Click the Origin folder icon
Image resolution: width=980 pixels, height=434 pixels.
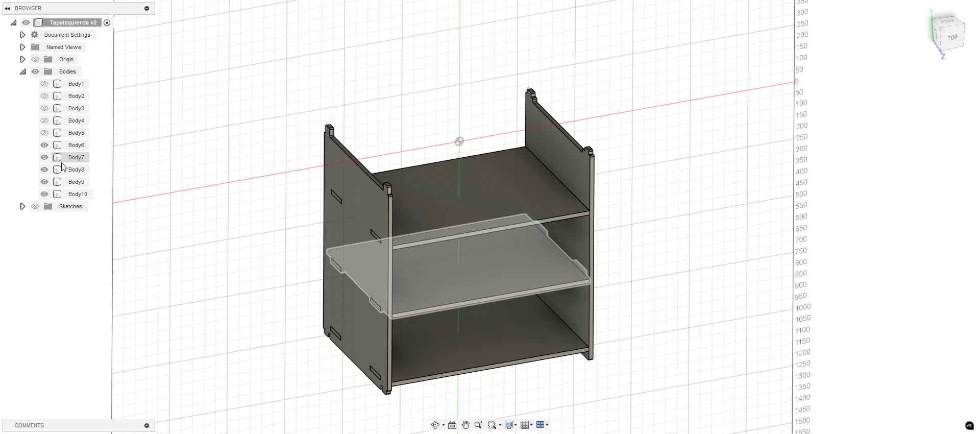[x=48, y=59]
